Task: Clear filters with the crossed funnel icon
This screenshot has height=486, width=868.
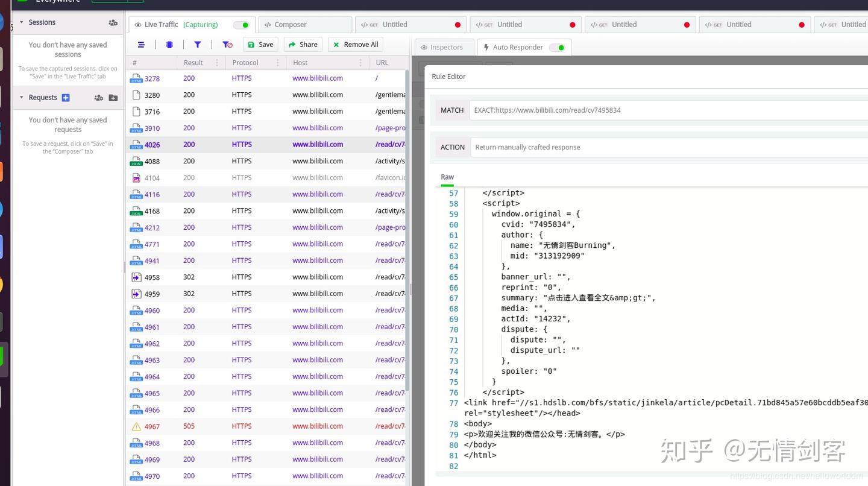Action: pos(227,45)
